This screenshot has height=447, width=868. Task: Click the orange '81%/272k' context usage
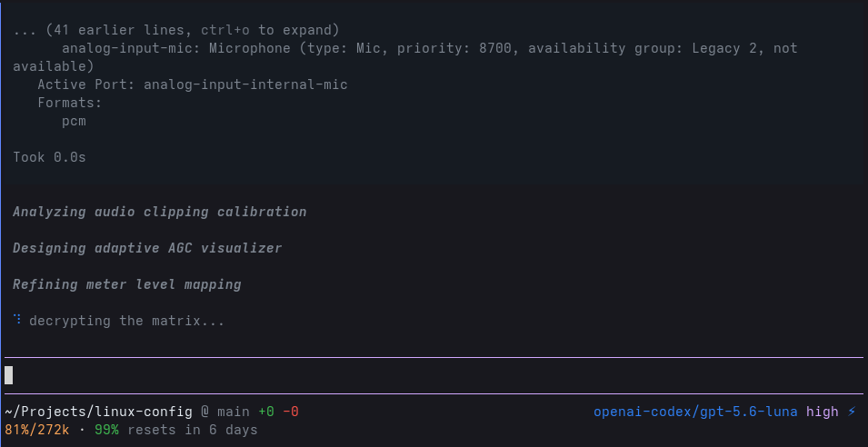pyautogui.click(x=37, y=430)
